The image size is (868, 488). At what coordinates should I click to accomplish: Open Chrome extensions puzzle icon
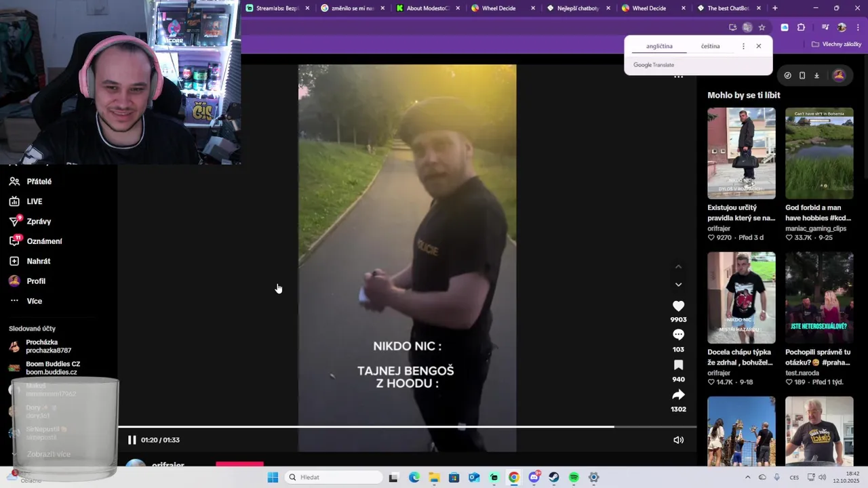click(802, 27)
